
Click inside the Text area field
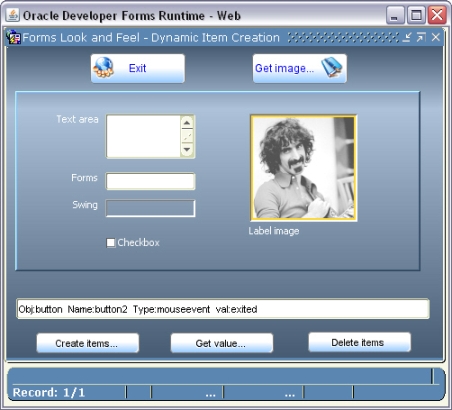[x=144, y=136]
